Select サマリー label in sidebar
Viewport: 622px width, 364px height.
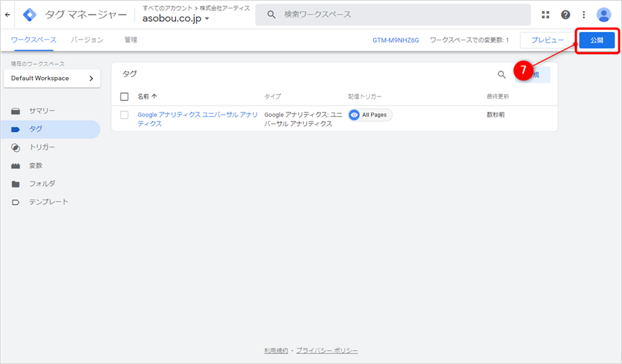pyautogui.click(x=42, y=110)
